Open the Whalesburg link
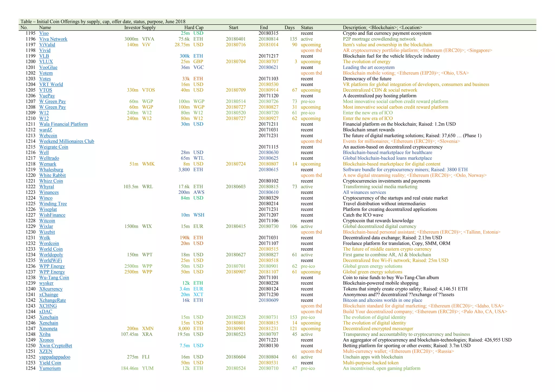 (x=51, y=169)
